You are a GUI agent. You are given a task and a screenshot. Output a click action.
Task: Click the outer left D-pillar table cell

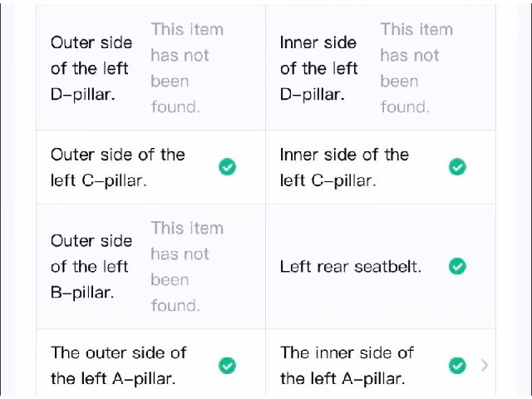click(x=150, y=68)
